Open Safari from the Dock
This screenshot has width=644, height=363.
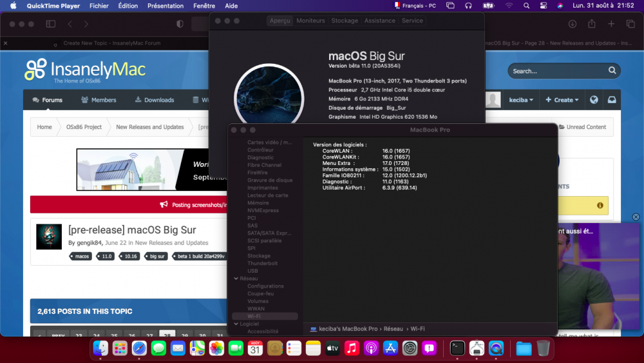(139, 349)
